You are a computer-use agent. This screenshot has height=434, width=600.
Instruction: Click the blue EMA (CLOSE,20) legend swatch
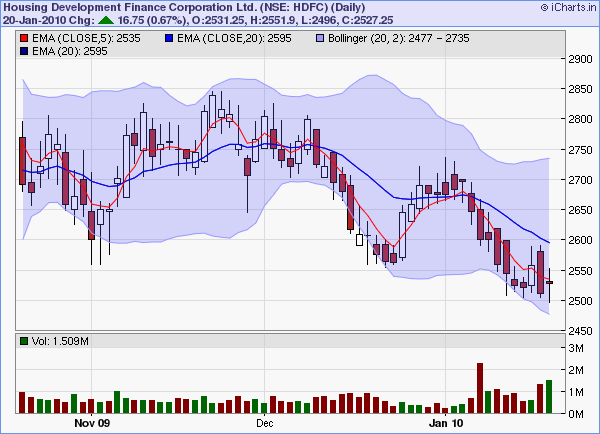(x=169, y=38)
